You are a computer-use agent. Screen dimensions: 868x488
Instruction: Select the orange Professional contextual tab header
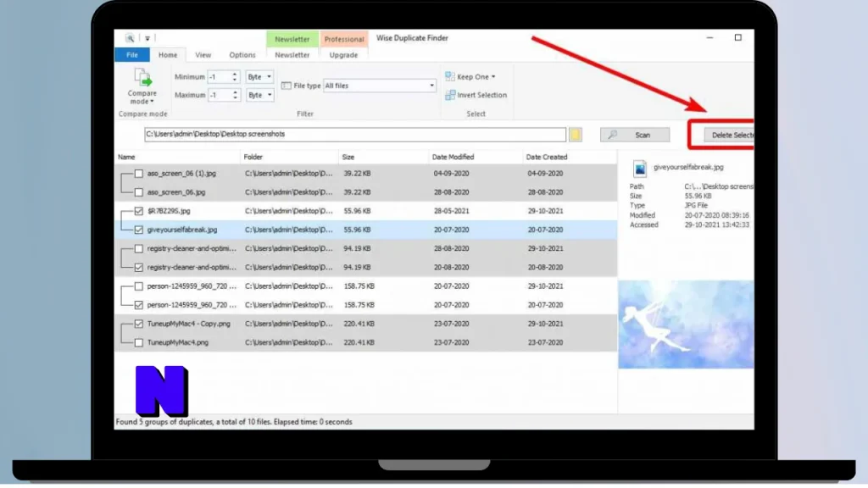pos(344,39)
